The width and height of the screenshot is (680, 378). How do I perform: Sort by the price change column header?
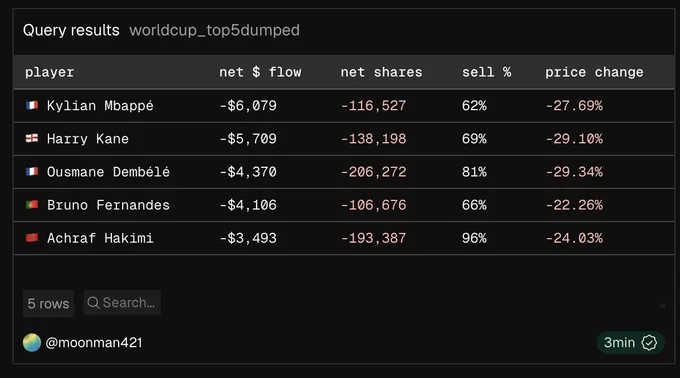click(594, 72)
